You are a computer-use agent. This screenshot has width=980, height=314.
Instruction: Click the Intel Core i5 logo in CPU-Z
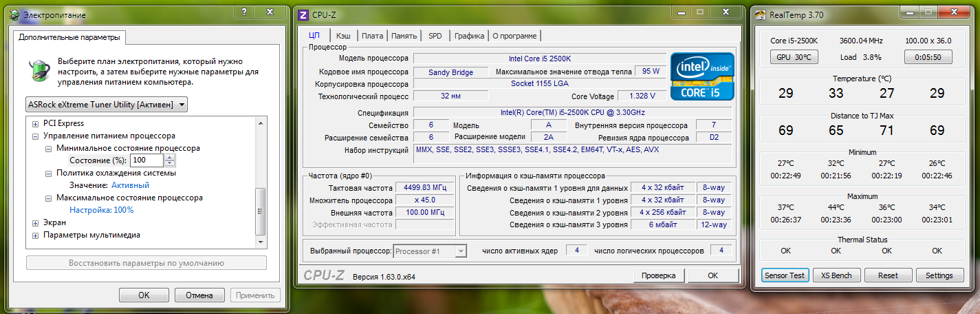tap(702, 76)
